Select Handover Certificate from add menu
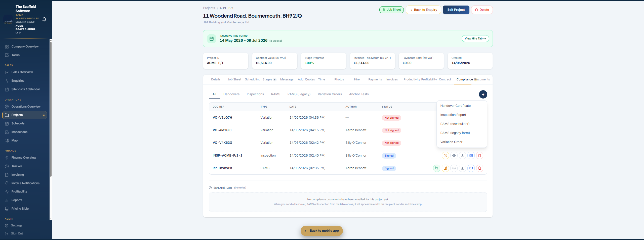The height and width of the screenshot is (240, 644). pyautogui.click(x=462, y=106)
